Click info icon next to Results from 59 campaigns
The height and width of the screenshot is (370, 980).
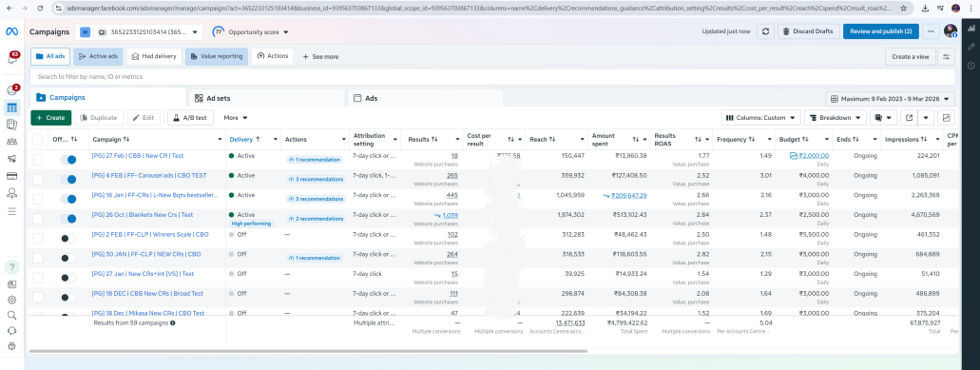coord(172,323)
